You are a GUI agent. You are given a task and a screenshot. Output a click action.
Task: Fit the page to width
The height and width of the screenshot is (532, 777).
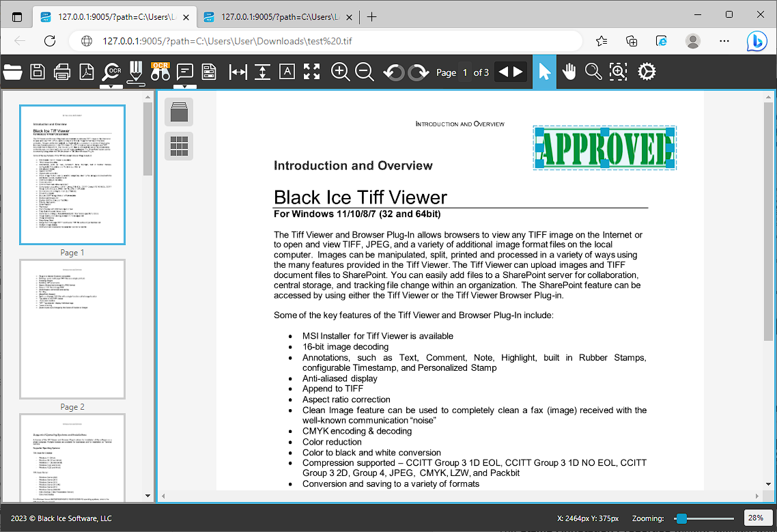click(x=238, y=72)
